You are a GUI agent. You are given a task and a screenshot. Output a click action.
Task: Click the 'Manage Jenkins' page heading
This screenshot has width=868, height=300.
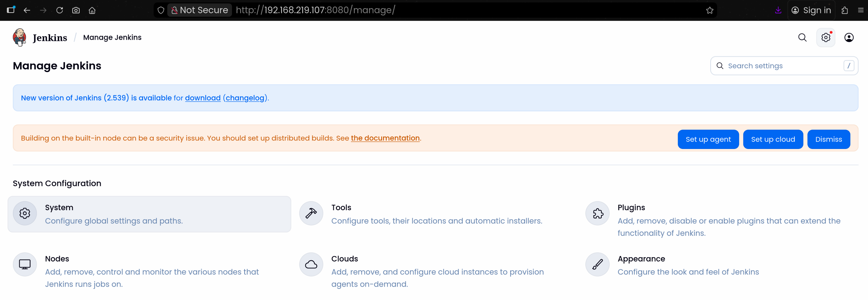click(57, 66)
